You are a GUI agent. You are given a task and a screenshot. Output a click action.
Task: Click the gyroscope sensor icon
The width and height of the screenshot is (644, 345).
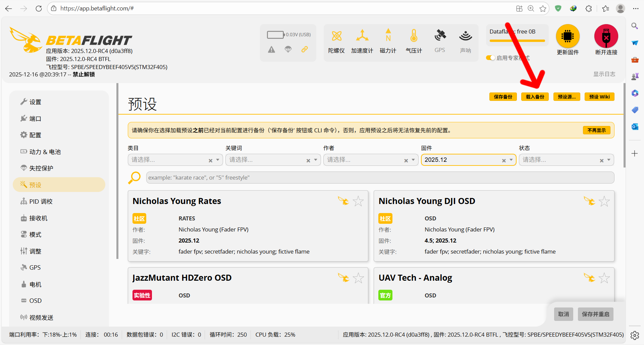[336, 36]
